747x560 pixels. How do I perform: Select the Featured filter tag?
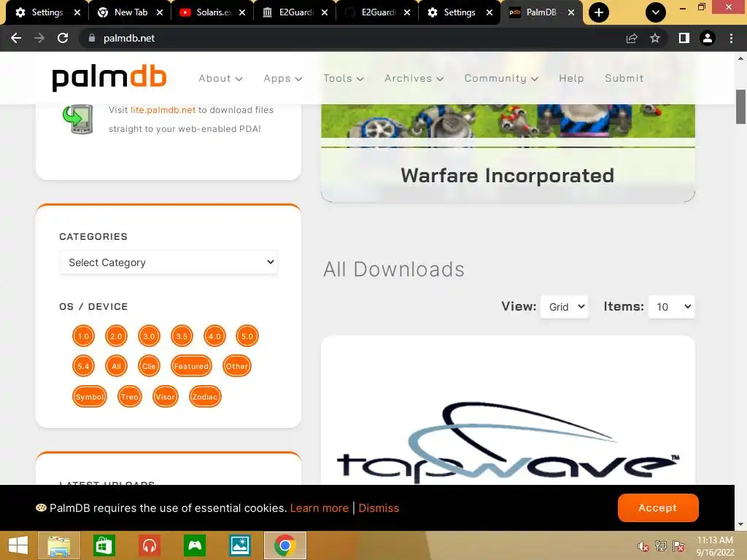191,366
